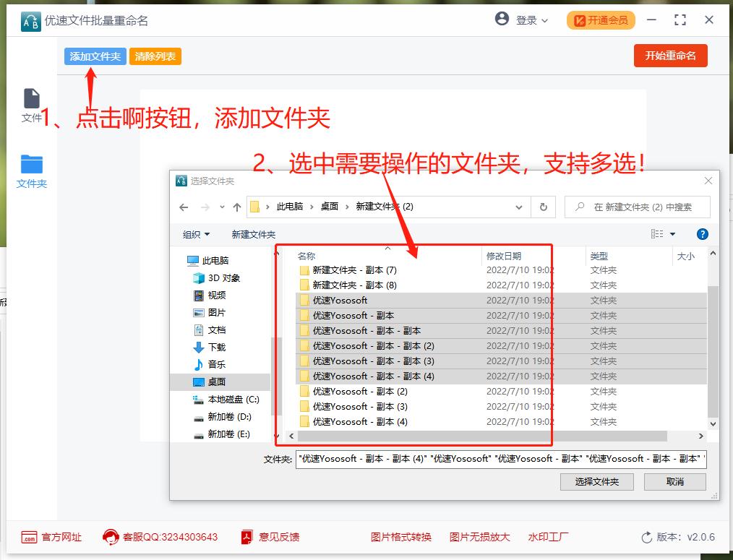Click the horizontal scrollbar in file list
This screenshot has height=560, width=733.
point(482,436)
